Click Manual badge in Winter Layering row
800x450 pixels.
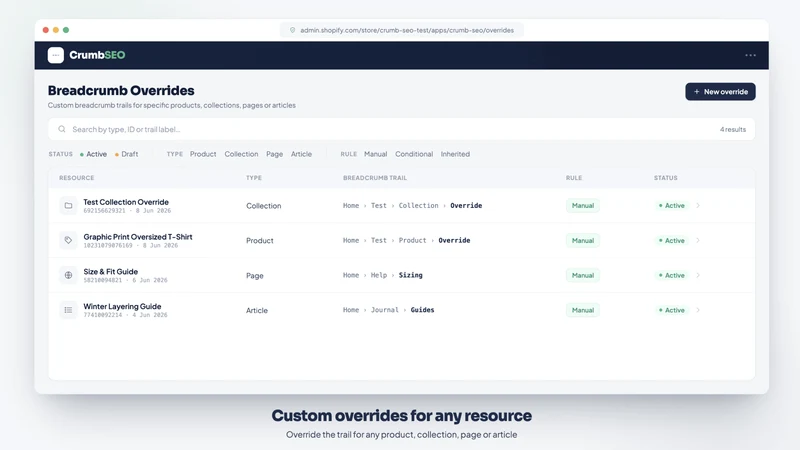click(583, 310)
